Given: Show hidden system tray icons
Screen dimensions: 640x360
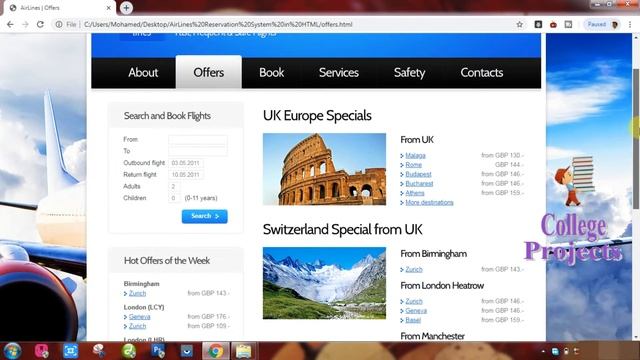Looking at the screenshot, I should point(543,351).
